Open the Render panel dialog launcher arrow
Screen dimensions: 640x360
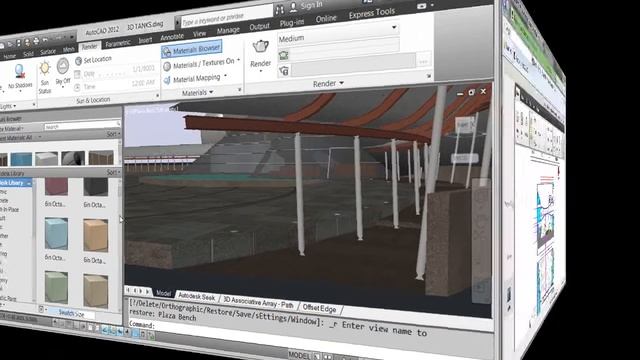tap(429, 76)
